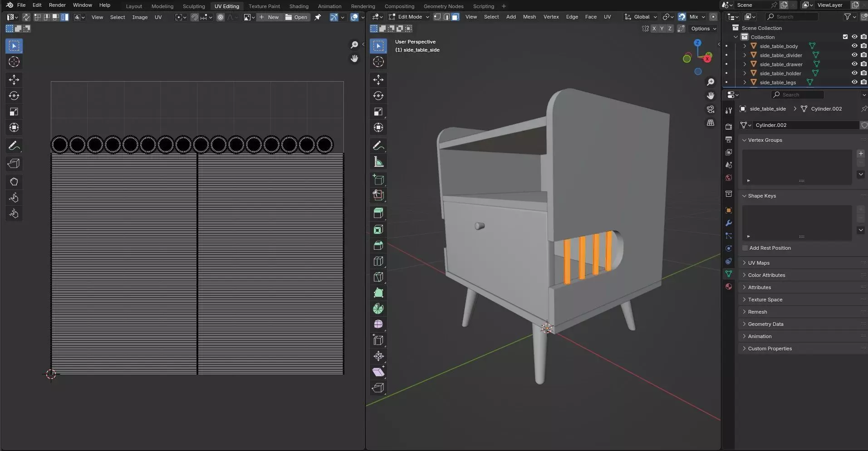Open the Tool properties tab
The image size is (868, 451).
(729, 111)
